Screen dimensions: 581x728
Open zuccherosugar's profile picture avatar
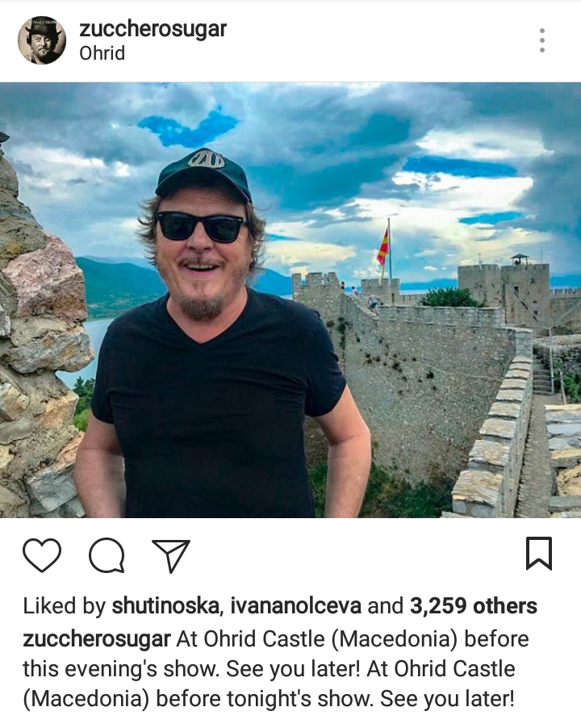[42, 40]
